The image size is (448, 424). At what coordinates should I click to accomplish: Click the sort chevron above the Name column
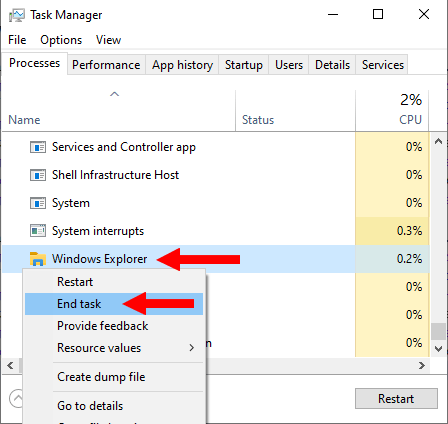pyautogui.click(x=114, y=94)
